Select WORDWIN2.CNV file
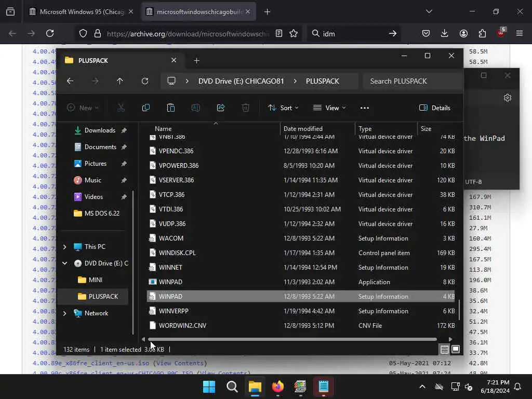 pyautogui.click(x=301, y=325)
